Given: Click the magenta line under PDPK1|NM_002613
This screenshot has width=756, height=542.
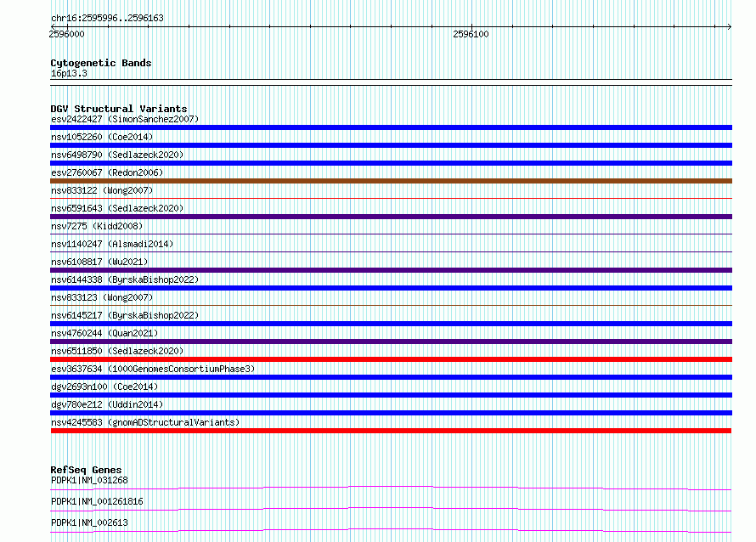Looking at the screenshot, I should pos(391,530).
